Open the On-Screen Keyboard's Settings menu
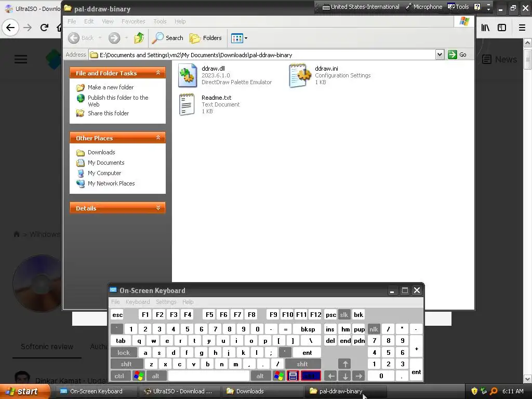The image size is (532, 399). coord(166,302)
